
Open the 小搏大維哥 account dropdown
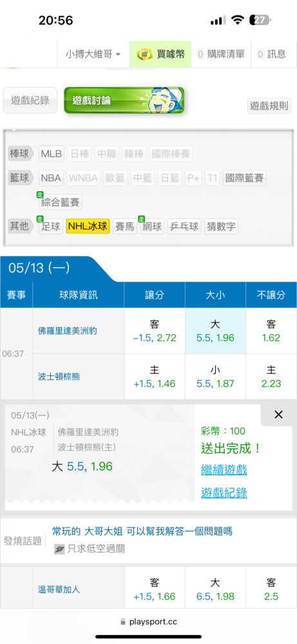tap(93, 54)
